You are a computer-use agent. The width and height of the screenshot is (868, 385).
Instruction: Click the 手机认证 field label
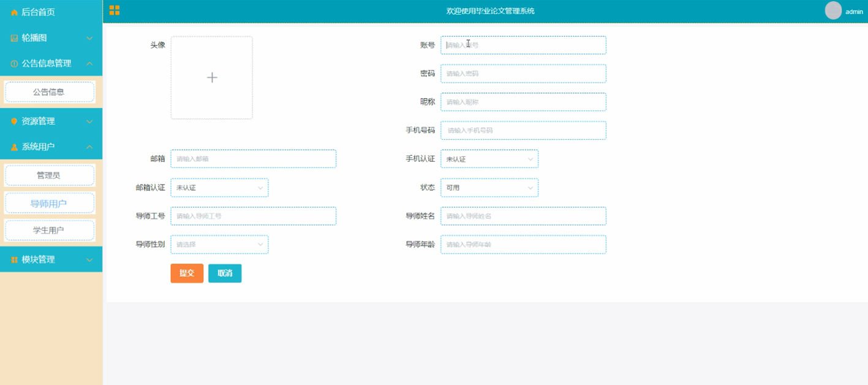pos(420,159)
